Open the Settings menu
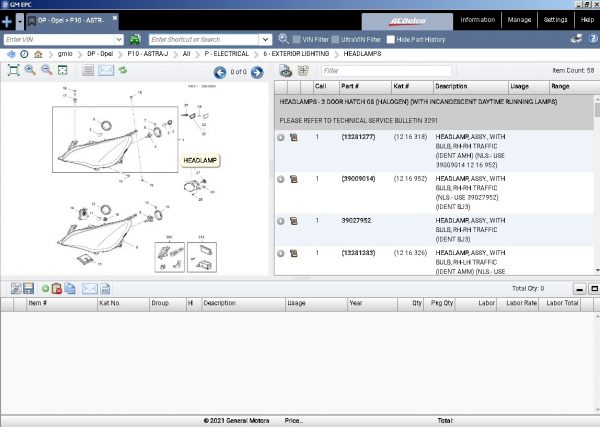The image size is (600, 427). pos(556,20)
